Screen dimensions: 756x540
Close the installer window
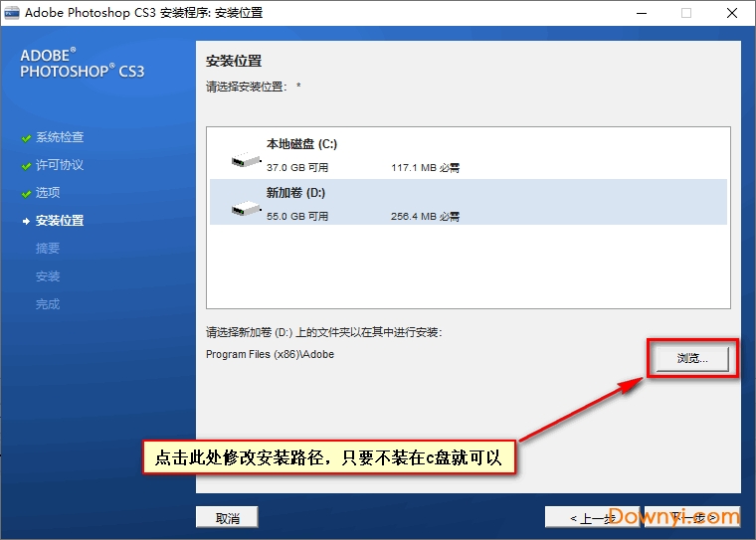point(732,13)
